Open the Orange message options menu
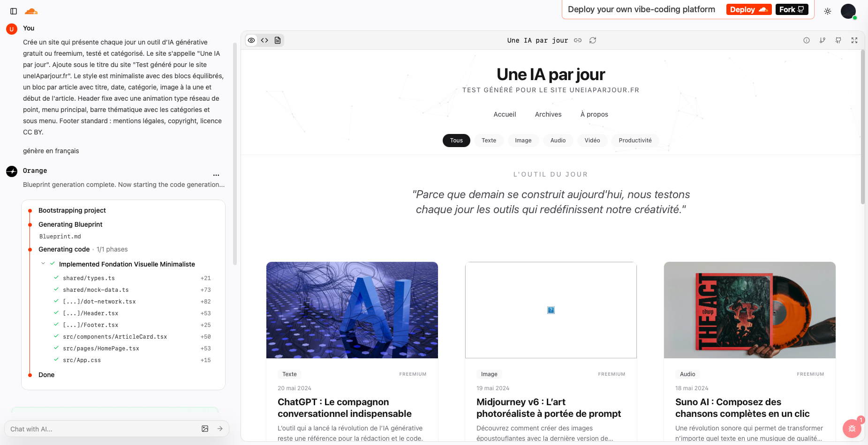Screen dimensions: 868x445 [x=216, y=175]
